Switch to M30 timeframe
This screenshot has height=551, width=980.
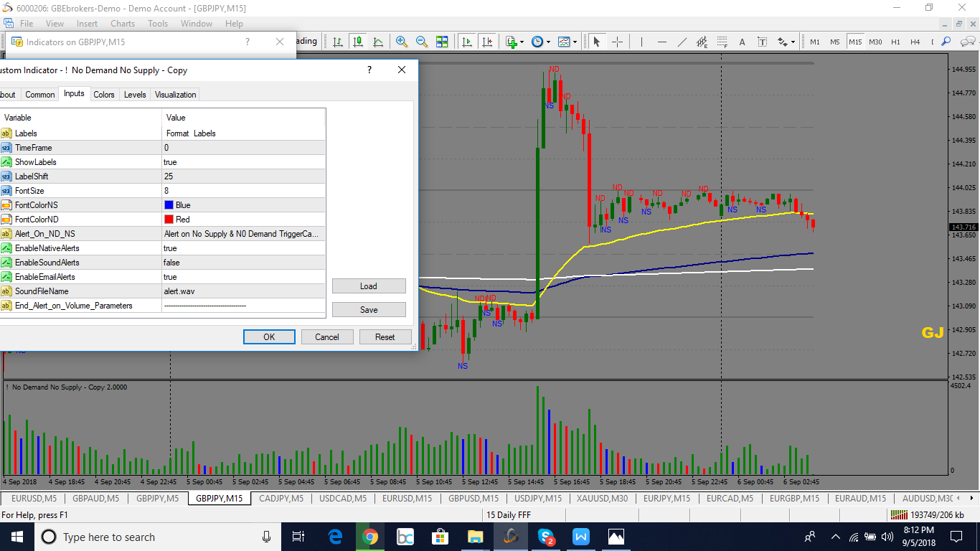[875, 42]
